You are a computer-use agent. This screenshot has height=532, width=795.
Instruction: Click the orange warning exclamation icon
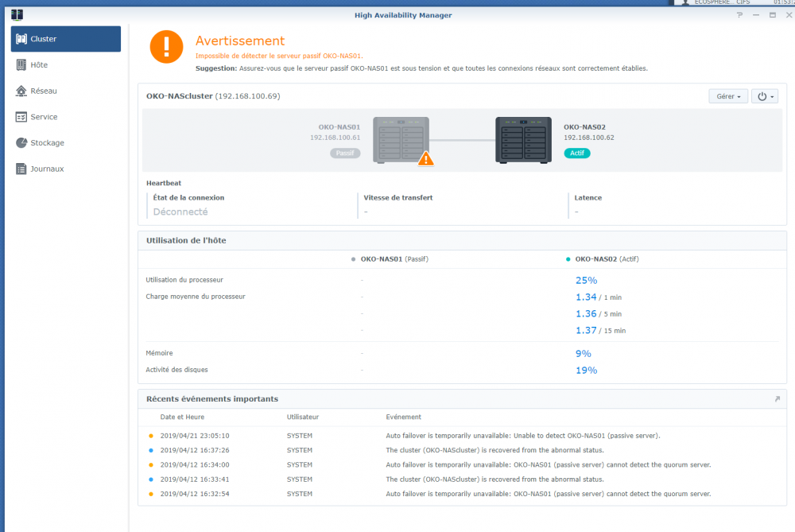click(166, 47)
